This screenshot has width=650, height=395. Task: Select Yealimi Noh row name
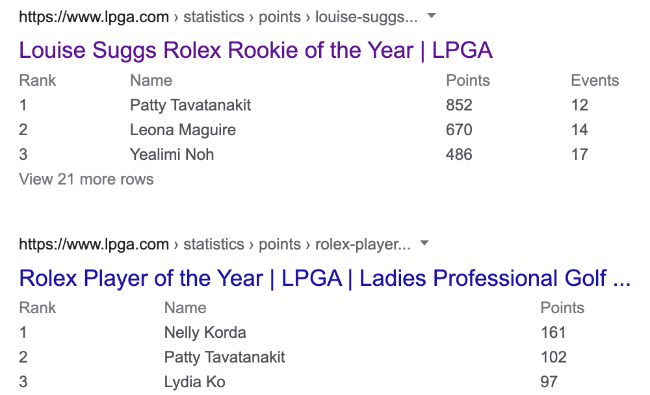pyautogui.click(x=172, y=155)
